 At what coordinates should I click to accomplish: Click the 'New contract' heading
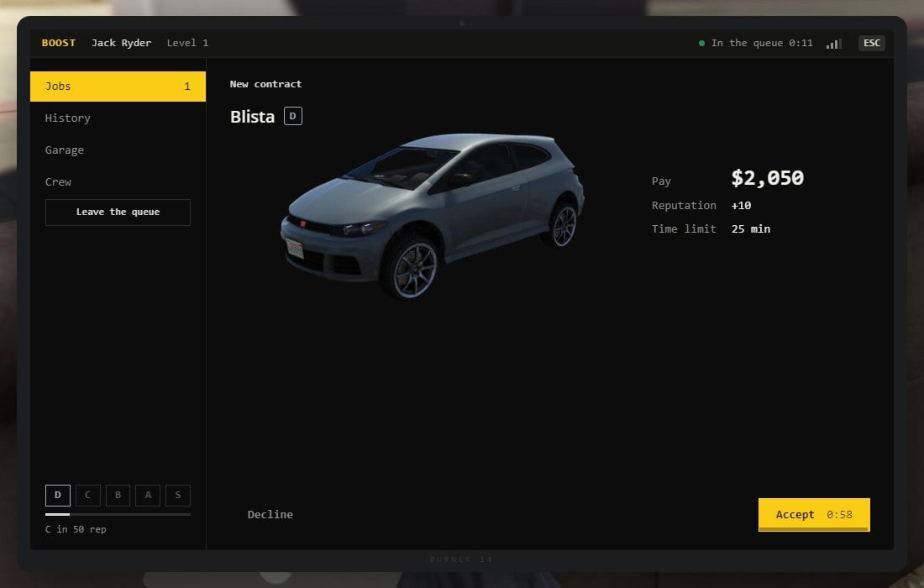click(x=265, y=84)
